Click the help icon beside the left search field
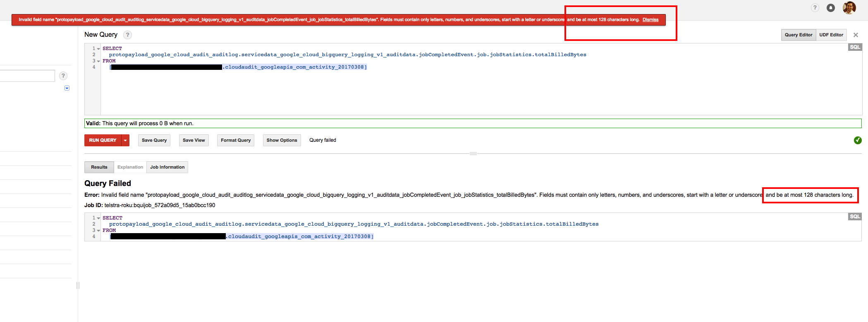The height and width of the screenshot is (322, 868). (x=63, y=76)
